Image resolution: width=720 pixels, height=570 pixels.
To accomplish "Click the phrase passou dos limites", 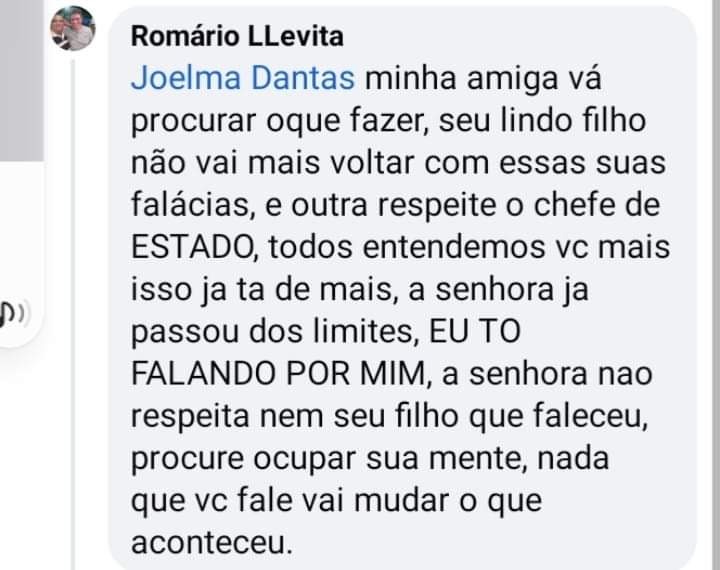I will coord(272,332).
